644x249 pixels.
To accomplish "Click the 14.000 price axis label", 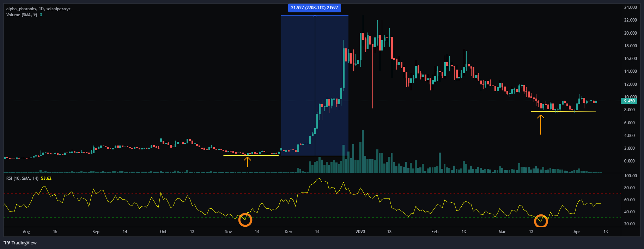I will click(x=630, y=71).
